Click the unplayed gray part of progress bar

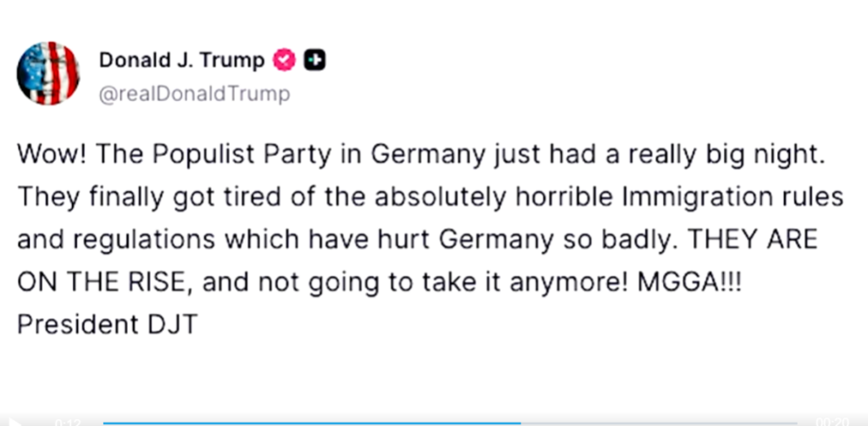659,423
